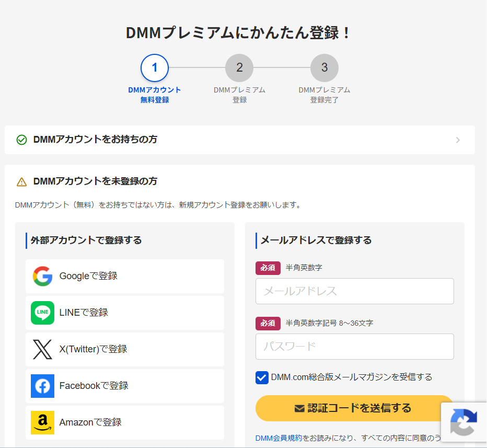Select step 1 DMMアカウント無料登録 circle
This screenshot has height=448, width=487.
tap(155, 68)
